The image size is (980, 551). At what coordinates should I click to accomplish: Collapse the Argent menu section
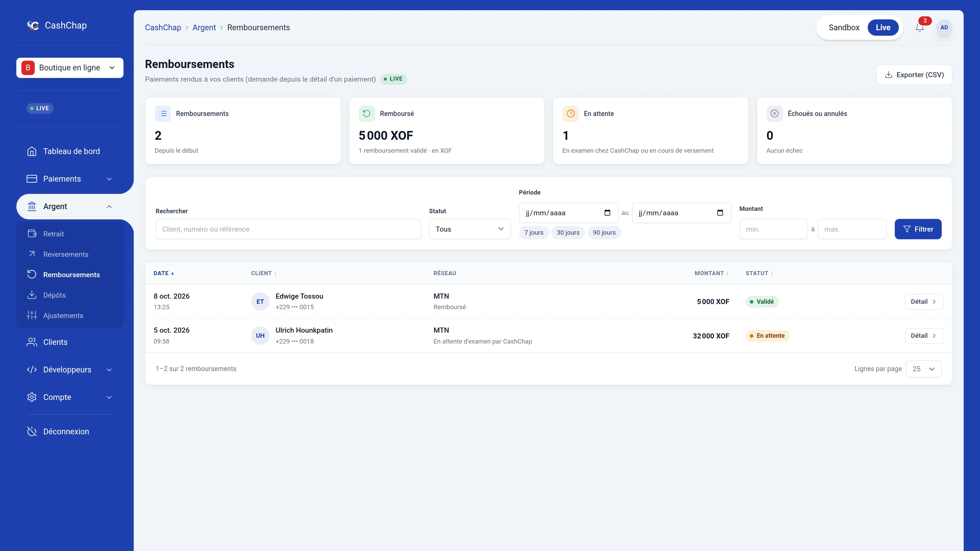[x=70, y=206]
